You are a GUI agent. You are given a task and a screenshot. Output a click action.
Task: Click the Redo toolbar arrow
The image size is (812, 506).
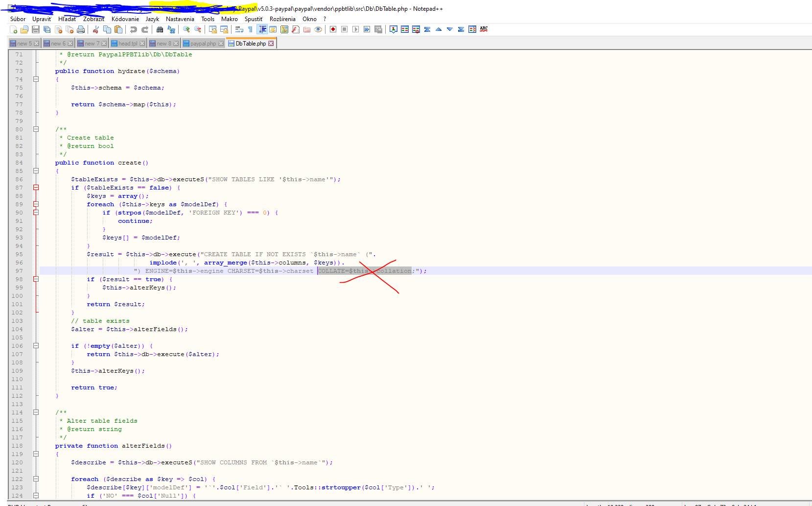145,29
